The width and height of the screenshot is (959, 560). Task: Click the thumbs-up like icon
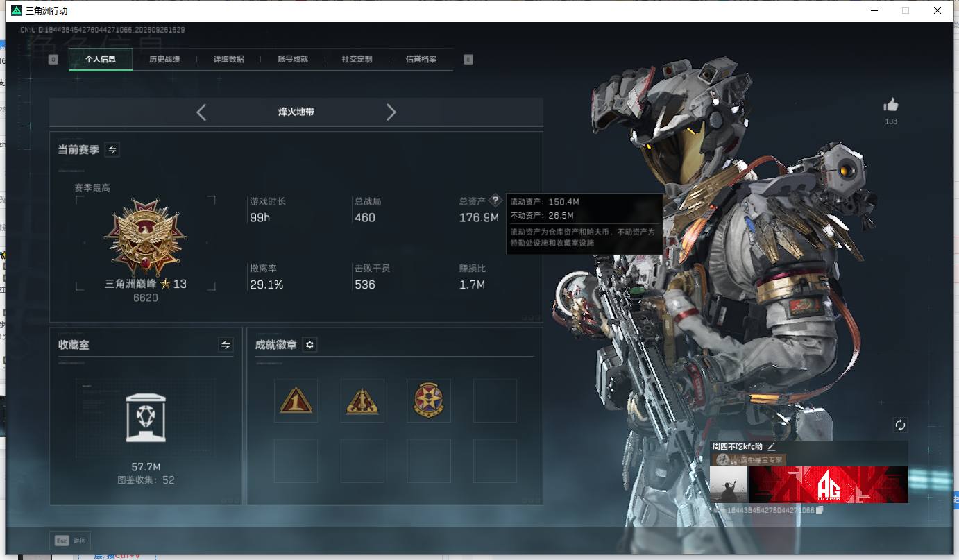891,105
